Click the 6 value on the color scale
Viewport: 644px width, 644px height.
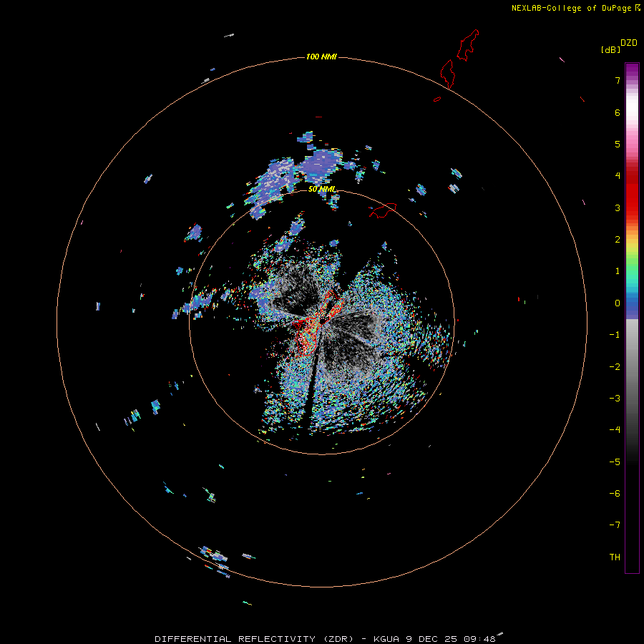click(x=618, y=112)
